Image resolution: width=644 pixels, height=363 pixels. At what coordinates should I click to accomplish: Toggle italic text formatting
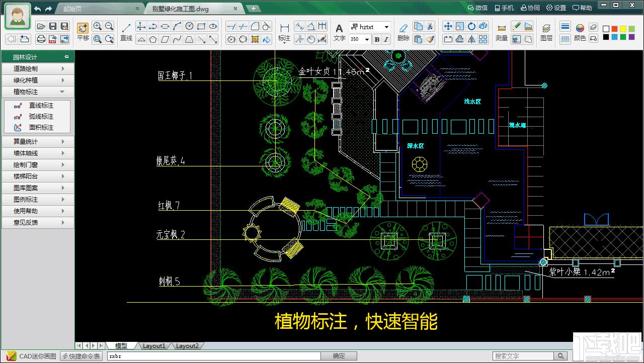(x=386, y=39)
